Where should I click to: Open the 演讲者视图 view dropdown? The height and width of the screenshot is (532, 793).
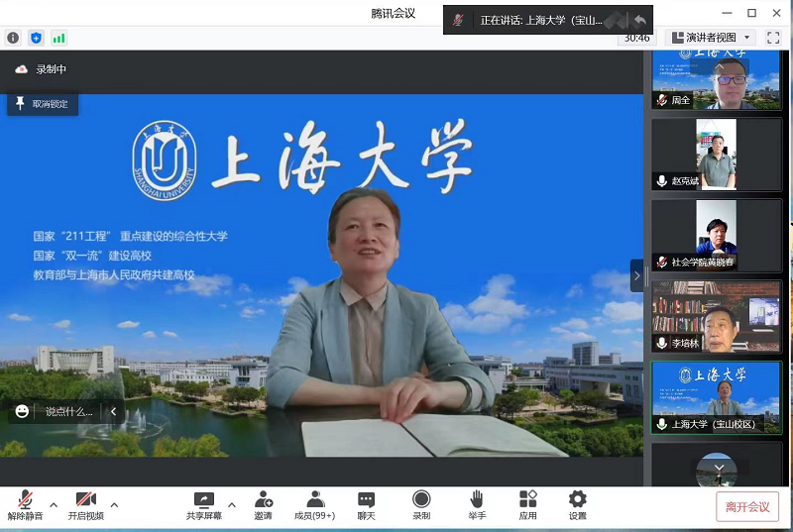712,38
